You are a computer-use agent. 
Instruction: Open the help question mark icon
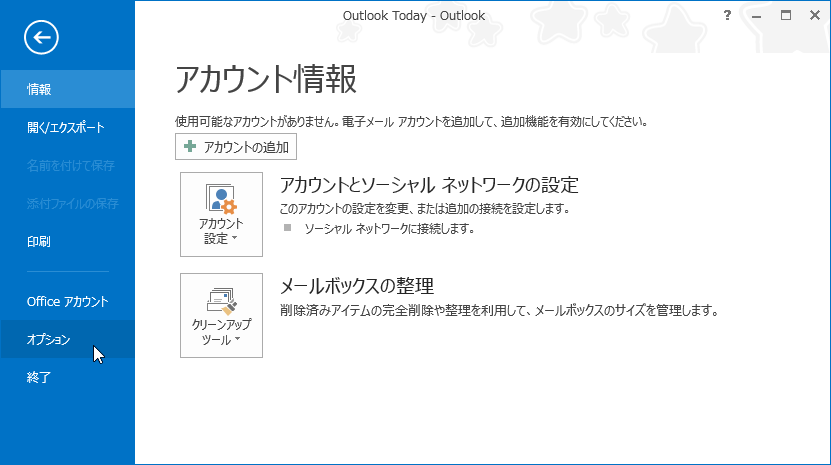727,15
